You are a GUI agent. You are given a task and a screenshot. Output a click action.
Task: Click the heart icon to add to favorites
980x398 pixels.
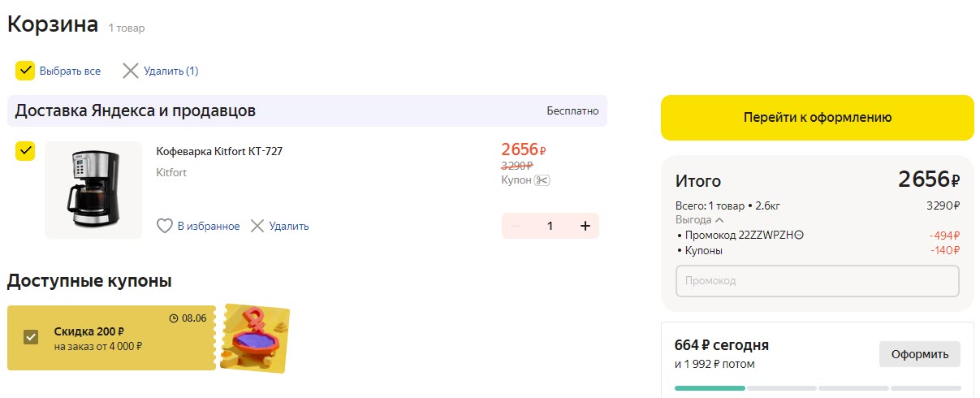[x=165, y=226]
